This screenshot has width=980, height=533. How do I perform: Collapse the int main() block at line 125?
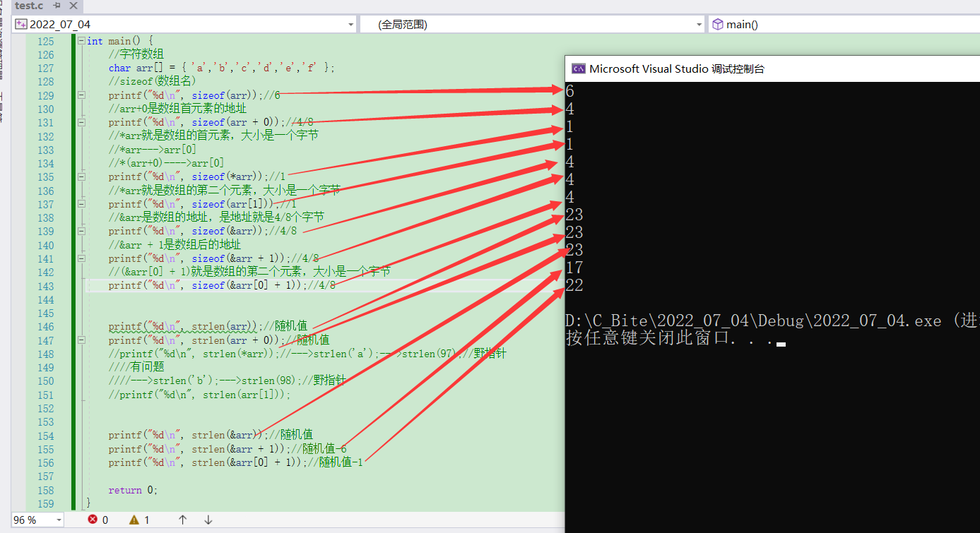point(81,42)
